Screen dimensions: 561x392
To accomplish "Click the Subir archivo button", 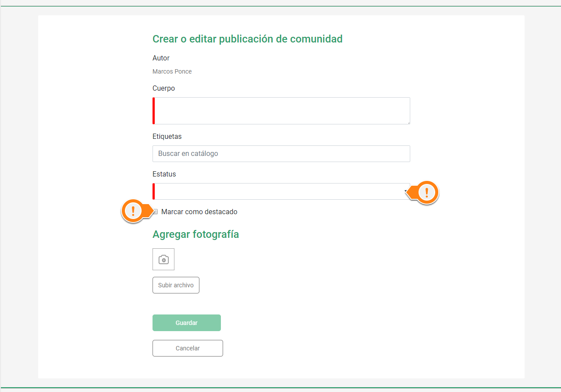I will (176, 285).
